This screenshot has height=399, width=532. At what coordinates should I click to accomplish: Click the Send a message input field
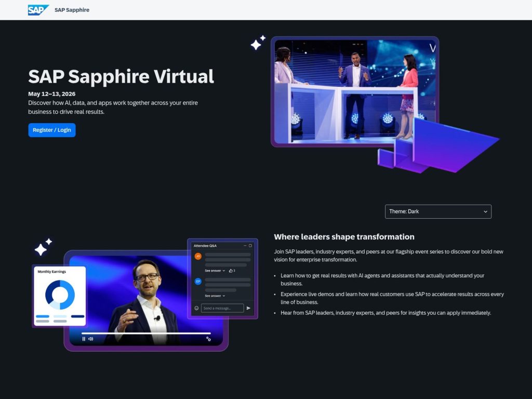pyautogui.click(x=223, y=308)
